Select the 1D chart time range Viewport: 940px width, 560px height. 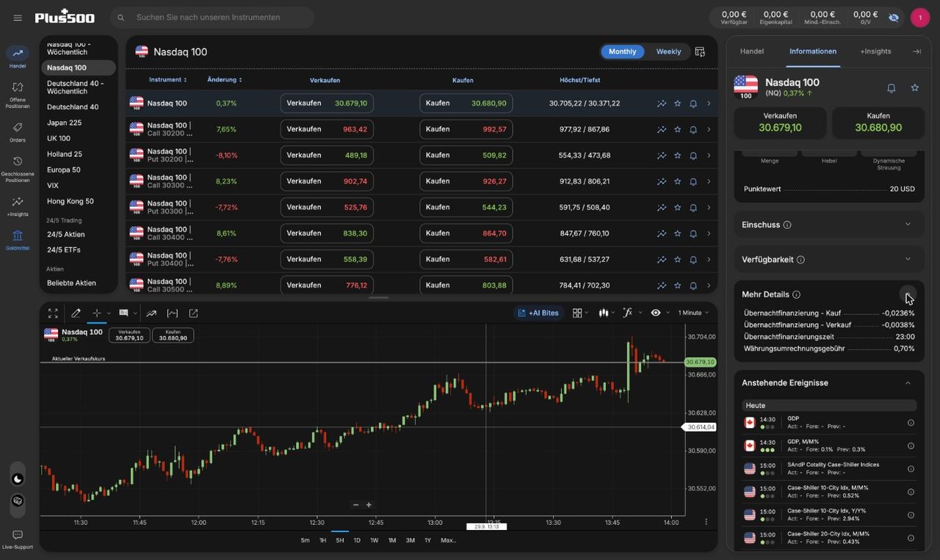tap(357, 540)
